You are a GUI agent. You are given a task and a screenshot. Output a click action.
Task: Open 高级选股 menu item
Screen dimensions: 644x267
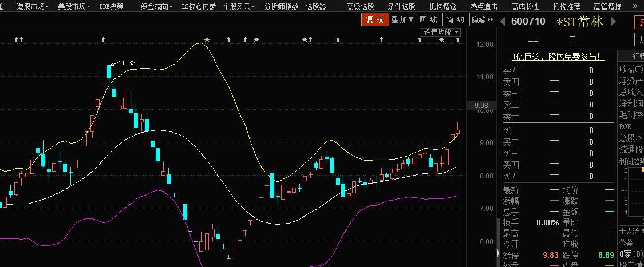[x=360, y=6]
